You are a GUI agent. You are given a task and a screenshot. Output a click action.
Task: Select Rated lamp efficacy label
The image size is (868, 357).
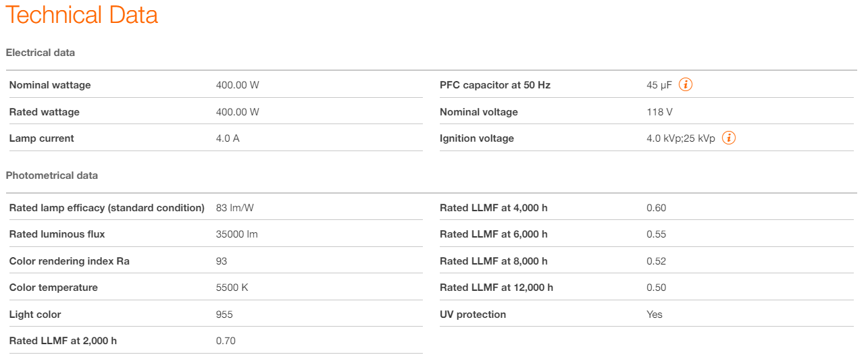pos(107,208)
